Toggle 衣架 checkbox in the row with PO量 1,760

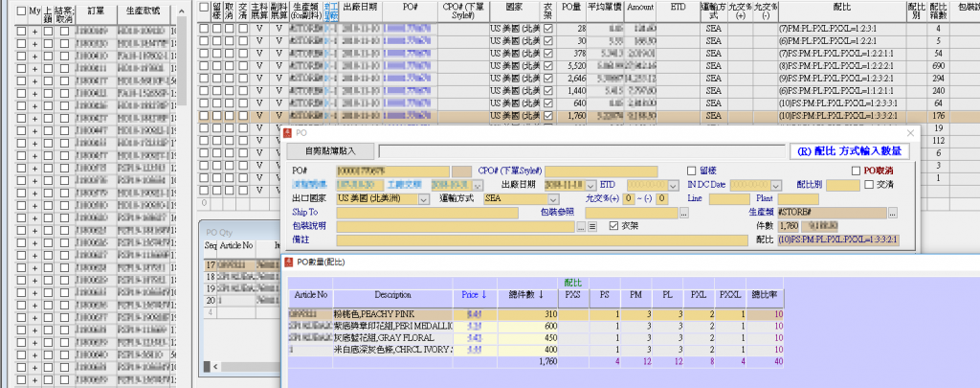pyautogui.click(x=548, y=116)
